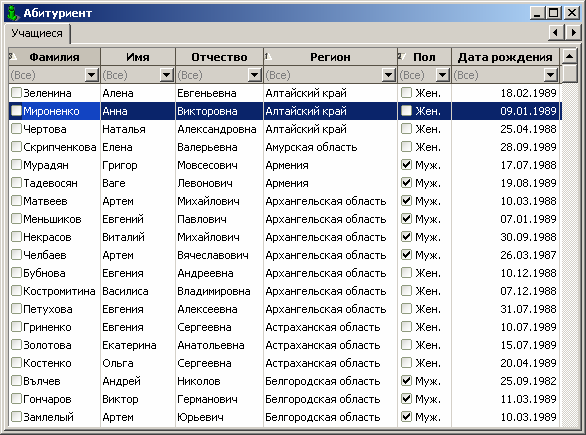Toggle the Пол checkbox in Бубнова row
The width and height of the screenshot is (586, 435).
coord(406,272)
